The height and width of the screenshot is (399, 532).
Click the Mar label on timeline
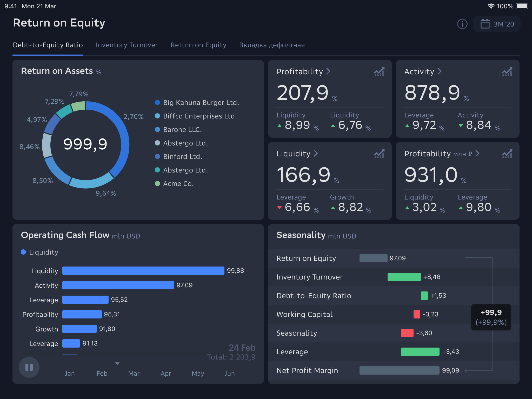pyautogui.click(x=134, y=373)
